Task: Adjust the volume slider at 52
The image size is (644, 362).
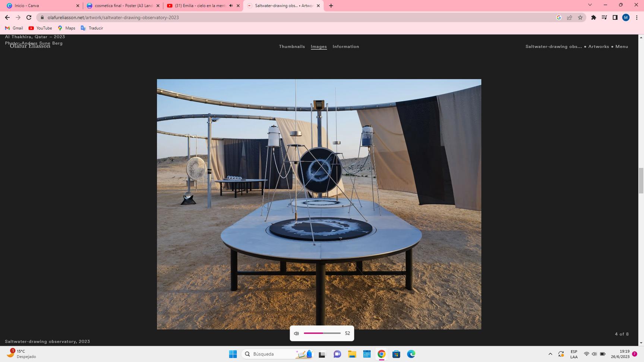Action: [322, 333]
